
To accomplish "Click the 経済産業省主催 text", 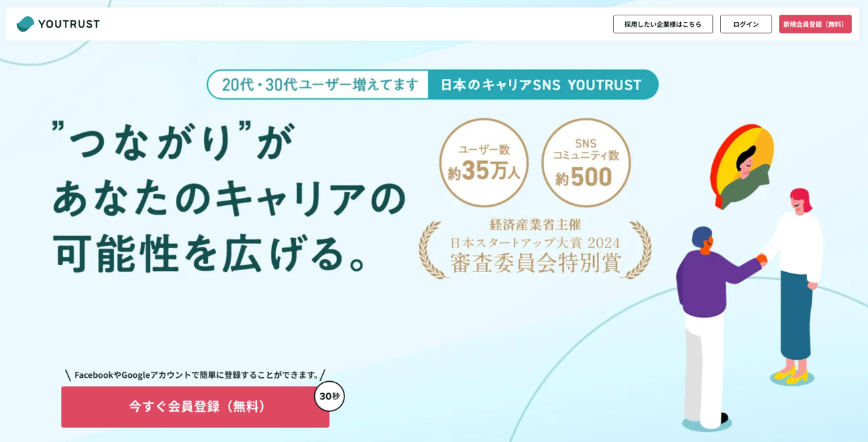I will 535,225.
